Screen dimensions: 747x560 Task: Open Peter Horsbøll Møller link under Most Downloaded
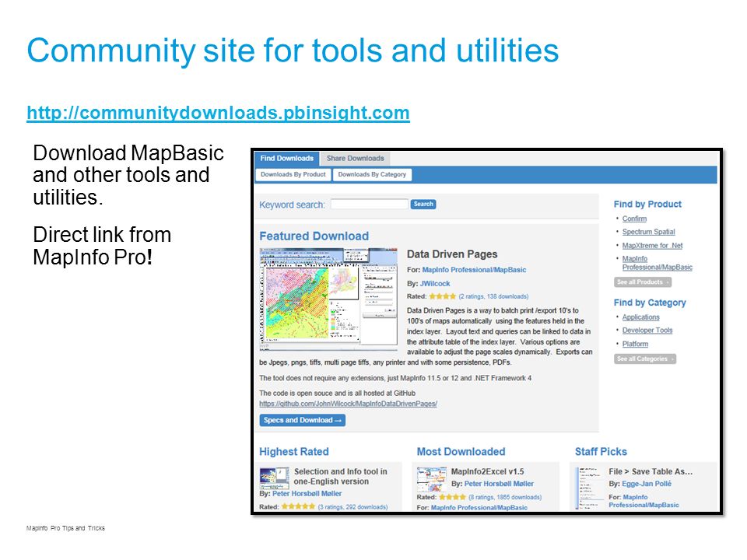coord(499,484)
